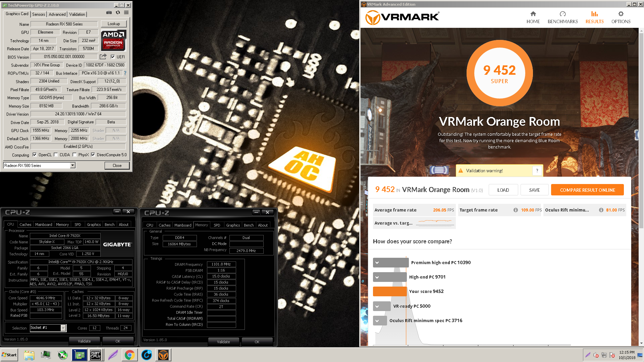
Task: Open VRMark orange taskbar icon
Action: coord(163,355)
